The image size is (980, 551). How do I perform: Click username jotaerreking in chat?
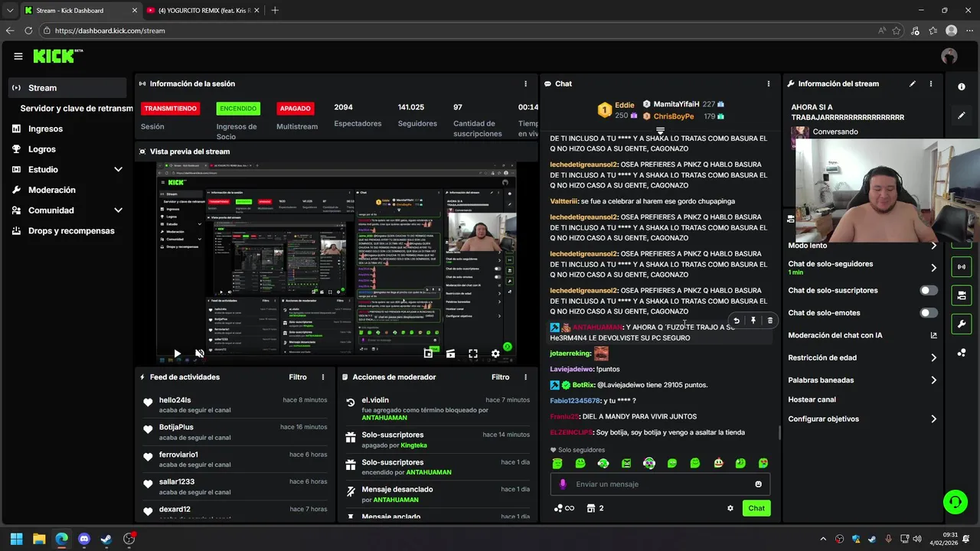[x=570, y=354]
